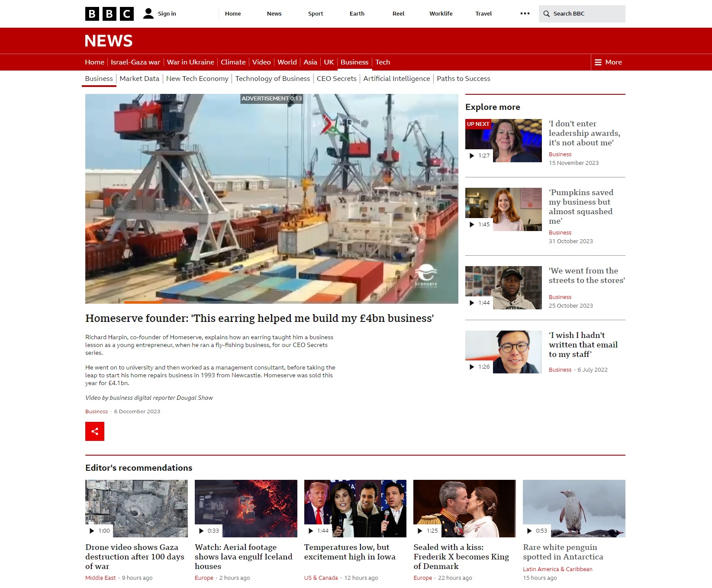Click the BBC logo in the header
712x588 pixels.
click(x=109, y=14)
